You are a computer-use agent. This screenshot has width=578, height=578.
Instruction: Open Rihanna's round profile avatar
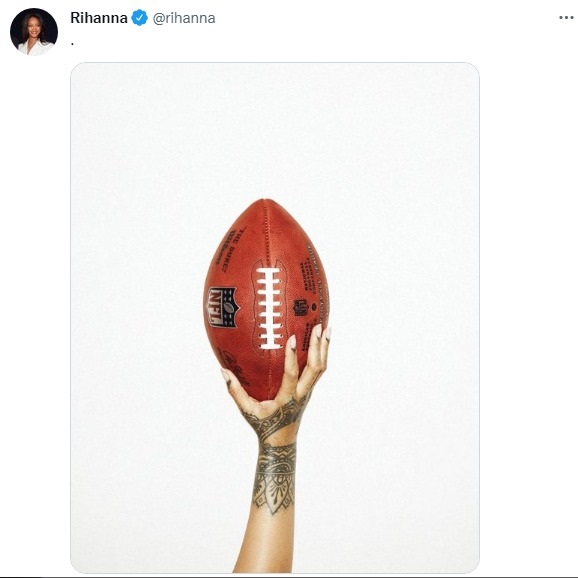(x=34, y=32)
